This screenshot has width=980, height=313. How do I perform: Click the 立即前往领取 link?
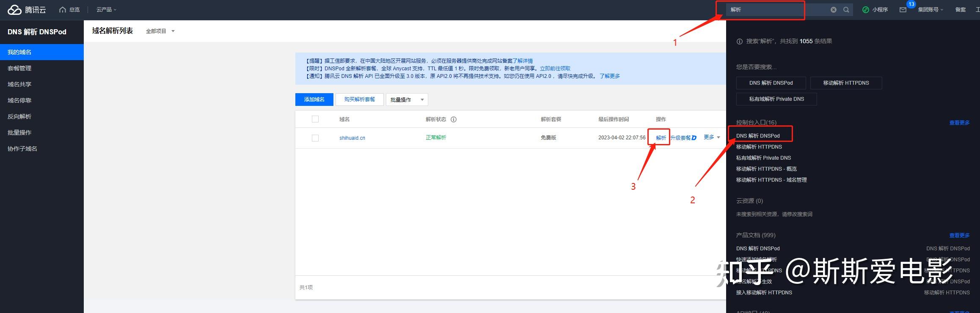click(x=555, y=69)
